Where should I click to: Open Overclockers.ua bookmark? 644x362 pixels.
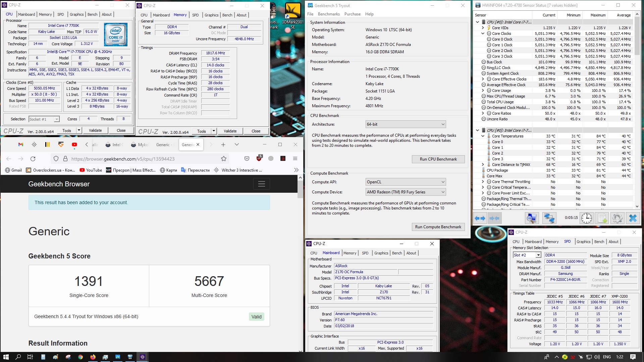(x=51, y=170)
